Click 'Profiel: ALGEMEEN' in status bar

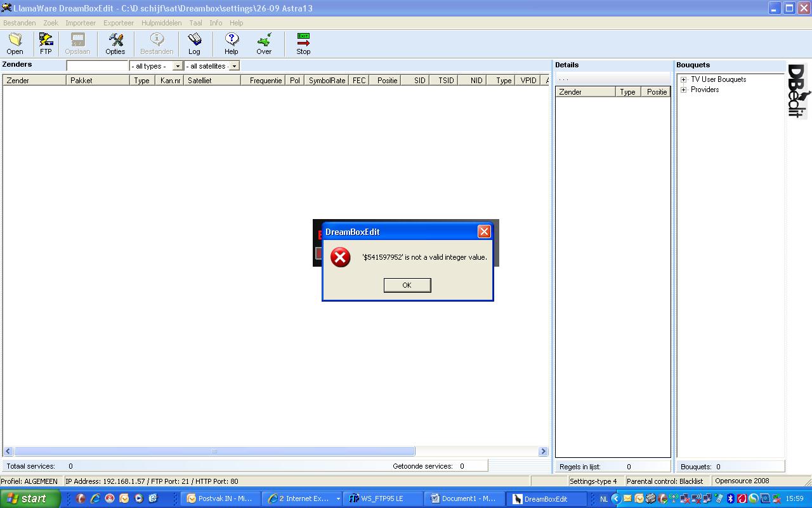(x=29, y=481)
